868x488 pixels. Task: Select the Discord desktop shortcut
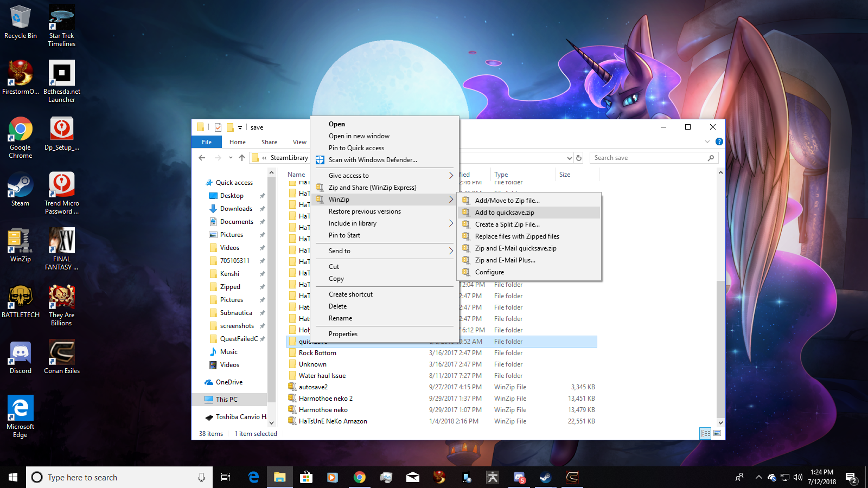pos(21,357)
